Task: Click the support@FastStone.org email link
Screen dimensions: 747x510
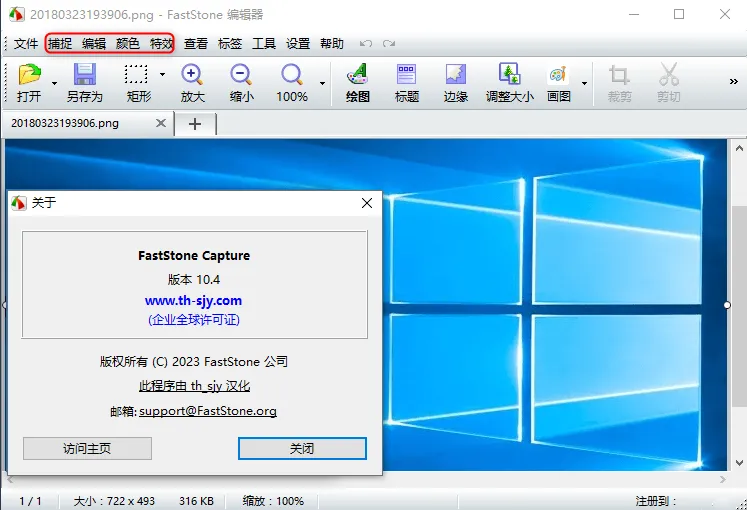Action: coord(208,411)
